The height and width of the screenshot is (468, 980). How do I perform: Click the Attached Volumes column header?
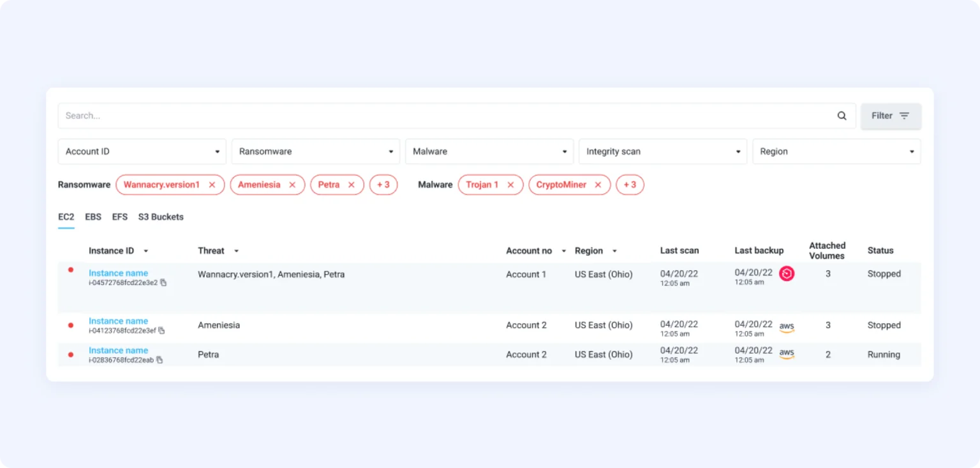tap(827, 251)
